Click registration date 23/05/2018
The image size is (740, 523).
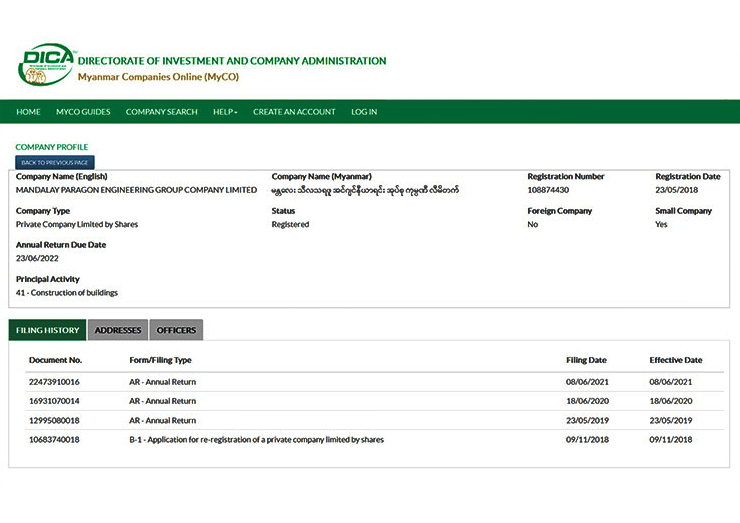(677, 190)
